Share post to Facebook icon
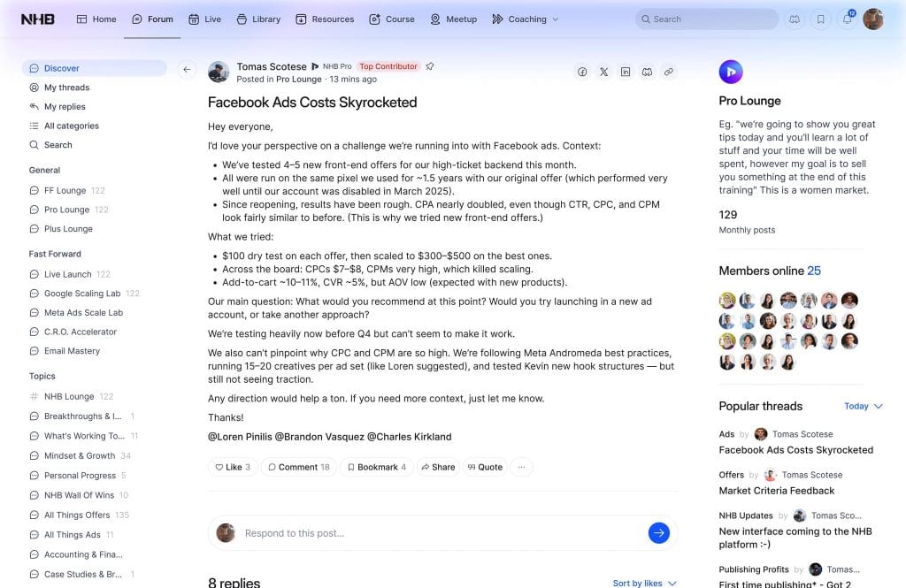Viewport: 906px width, 588px height. pos(582,72)
